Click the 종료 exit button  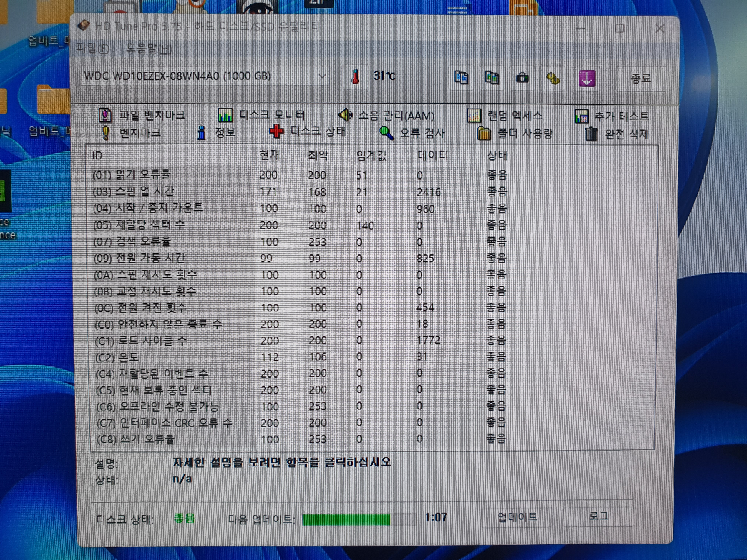[641, 79]
